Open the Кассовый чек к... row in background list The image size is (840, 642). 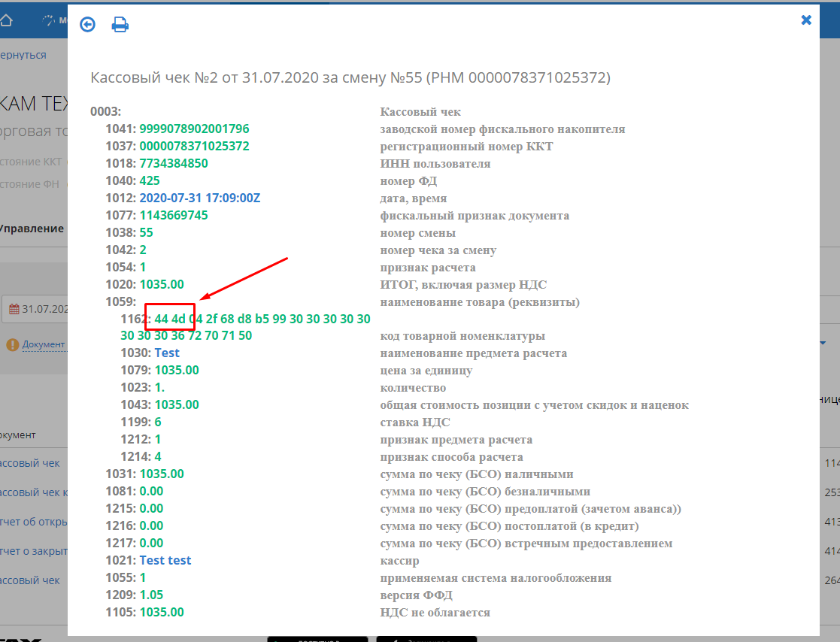click(34, 492)
